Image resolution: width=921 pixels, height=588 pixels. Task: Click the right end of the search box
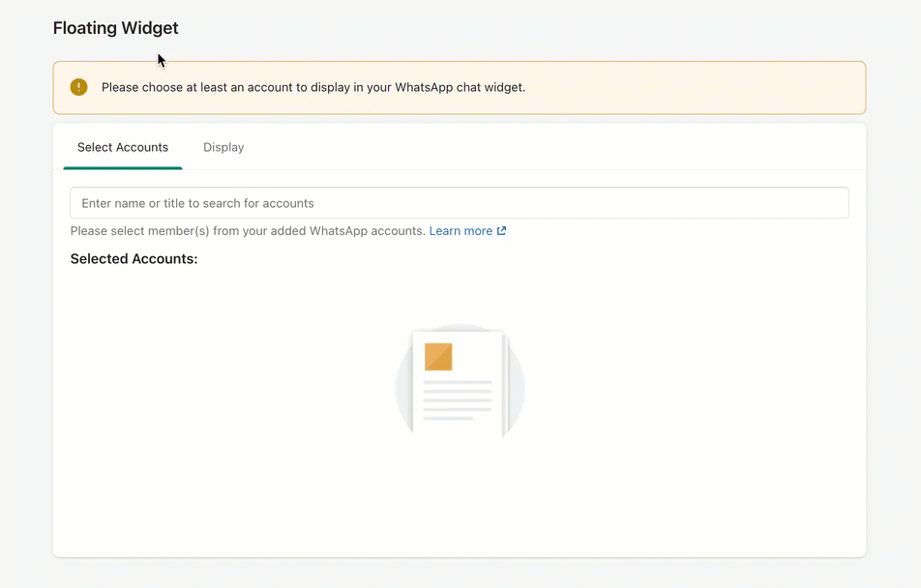click(x=832, y=203)
